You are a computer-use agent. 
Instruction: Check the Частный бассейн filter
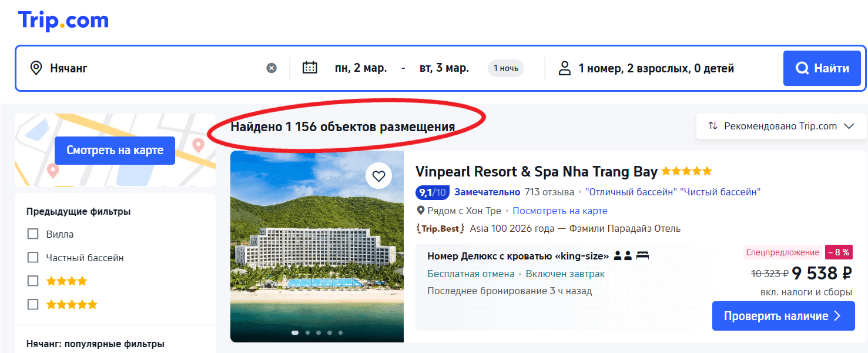[x=33, y=257]
